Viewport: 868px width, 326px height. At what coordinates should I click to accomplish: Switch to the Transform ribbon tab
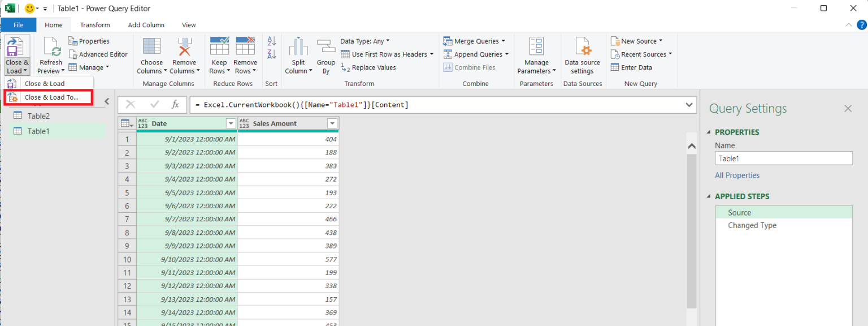click(x=95, y=24)
